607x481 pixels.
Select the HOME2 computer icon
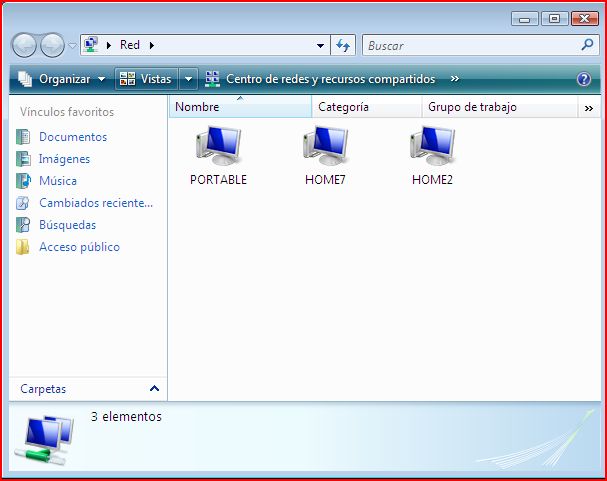pos(433,146)
